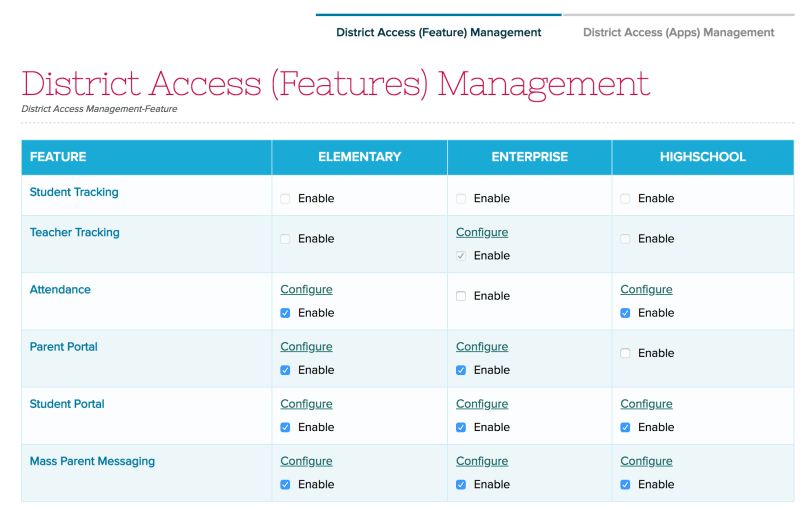Viewport: 809px width, 510px height.
Task: Enable Teacher Tracking for Highschool
Action: [625, 239]
